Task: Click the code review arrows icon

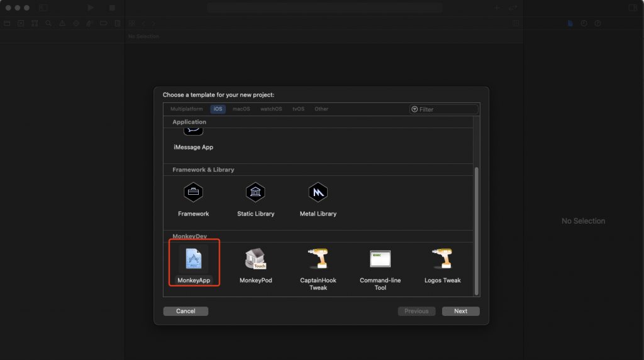Action: pos(513,8)
